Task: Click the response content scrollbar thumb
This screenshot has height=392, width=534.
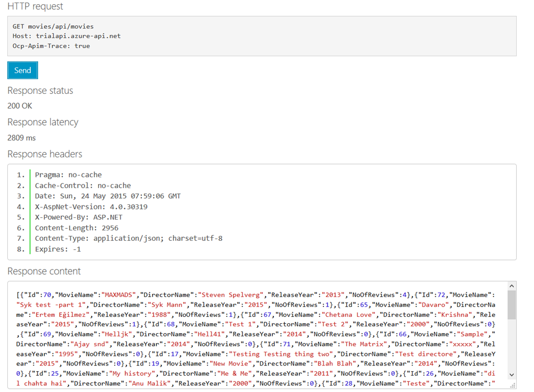Action: (x=512, y=304)
